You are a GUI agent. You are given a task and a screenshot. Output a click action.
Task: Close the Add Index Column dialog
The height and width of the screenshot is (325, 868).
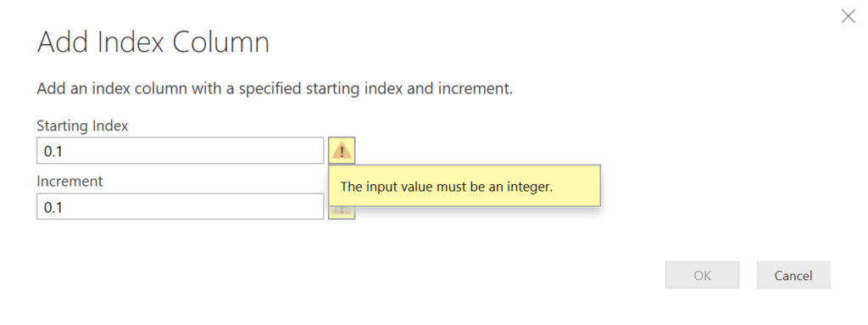(x=848, y=17)
